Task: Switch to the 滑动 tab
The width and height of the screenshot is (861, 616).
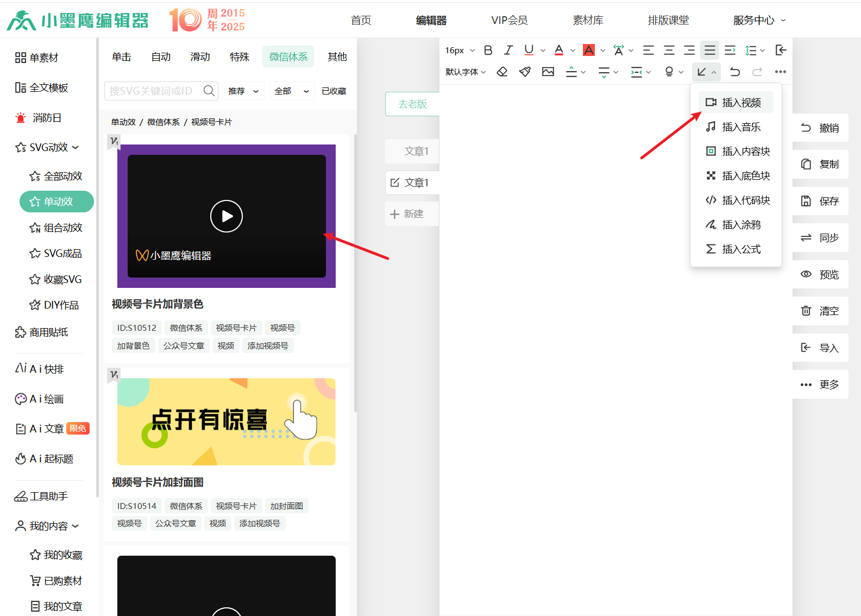Action: click(200, 56)
